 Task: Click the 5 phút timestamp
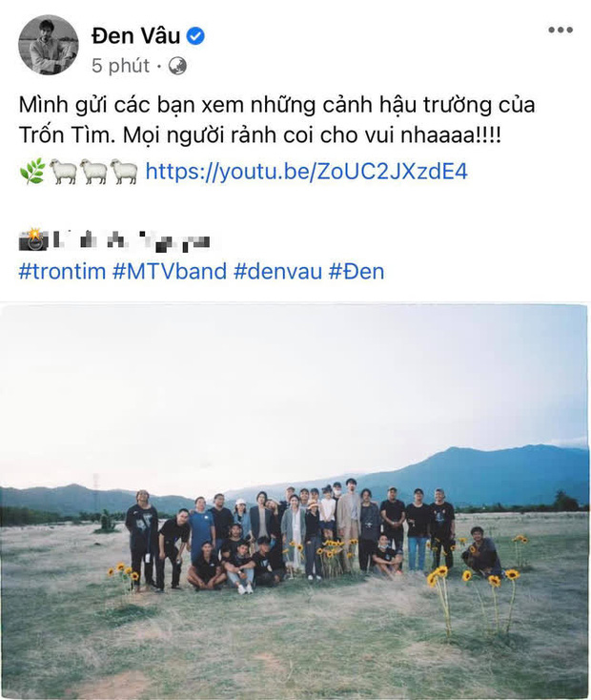[x=120, y=66]
